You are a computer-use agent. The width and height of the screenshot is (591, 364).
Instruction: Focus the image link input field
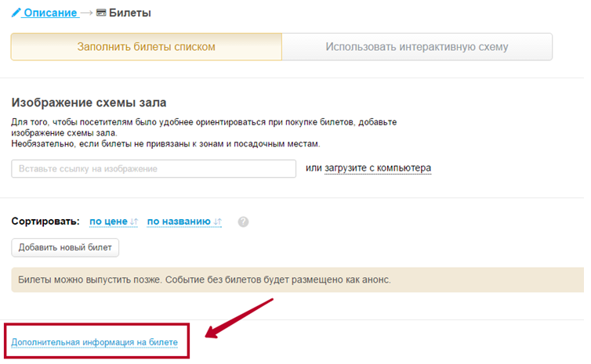pyautogui.click(x=154, y=168)
